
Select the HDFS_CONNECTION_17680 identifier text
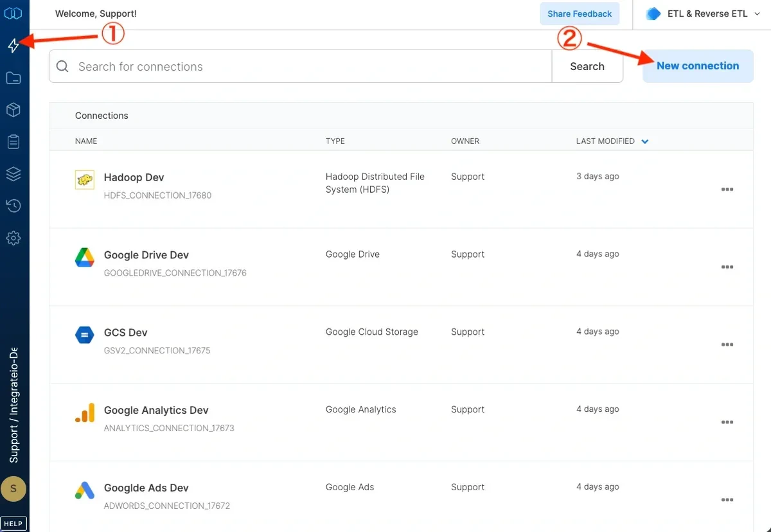point(157,195)
